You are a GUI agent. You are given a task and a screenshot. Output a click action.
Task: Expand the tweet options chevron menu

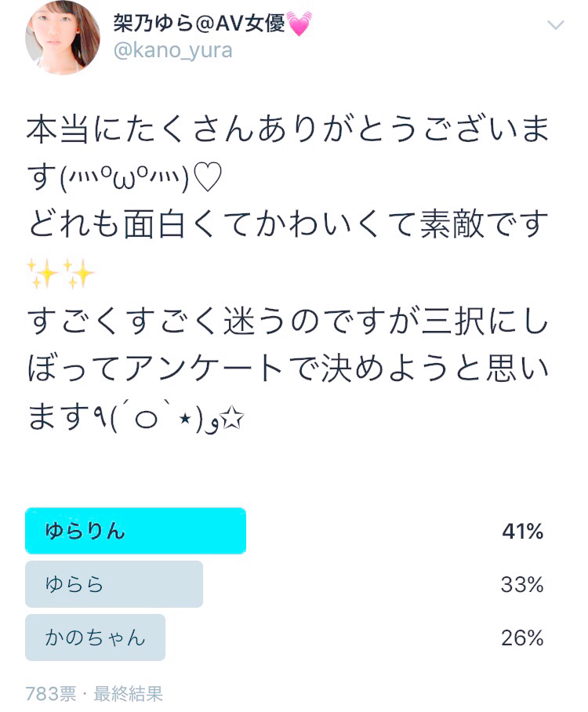[556, 24]
